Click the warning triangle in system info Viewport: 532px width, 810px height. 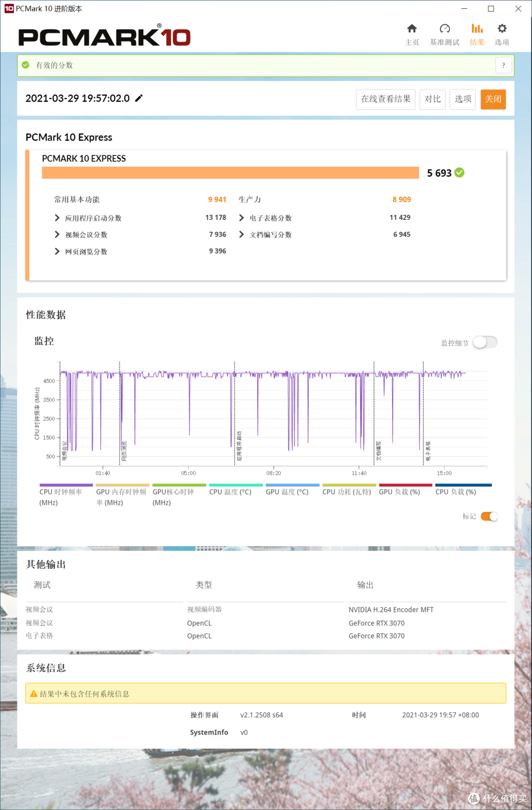tap(33, 694)
